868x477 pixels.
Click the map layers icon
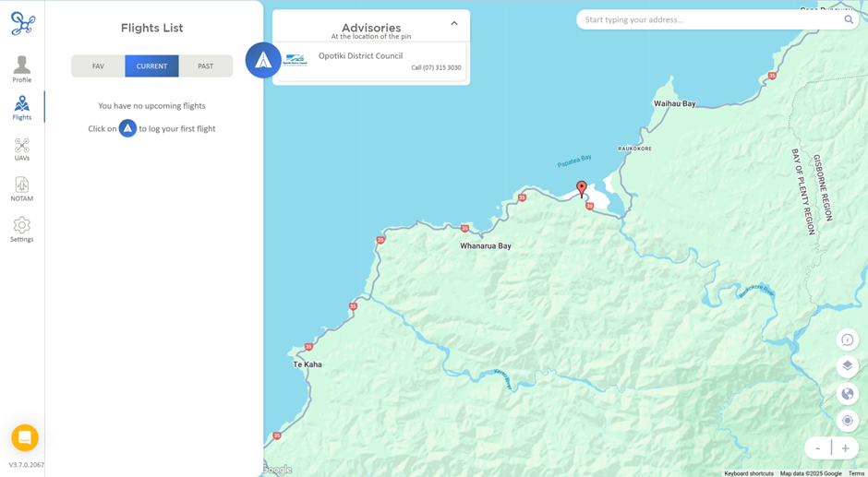click(847, 366)
